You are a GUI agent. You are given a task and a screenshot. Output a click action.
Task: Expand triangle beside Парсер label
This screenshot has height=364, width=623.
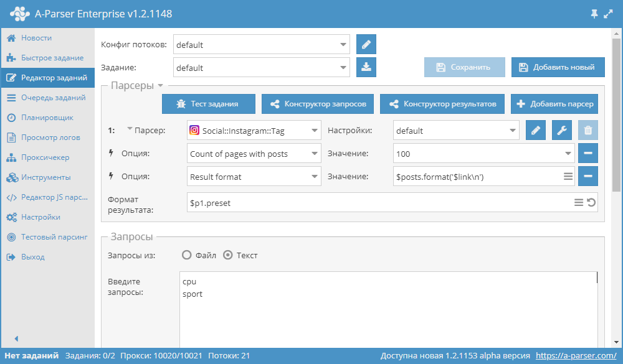pos(130,128)
